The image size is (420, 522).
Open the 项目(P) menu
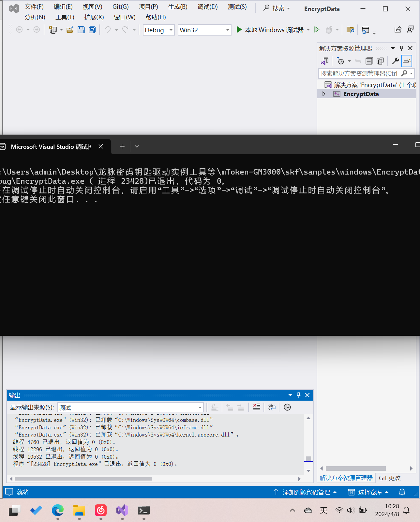pyautogui.click(x=148, y=7)
